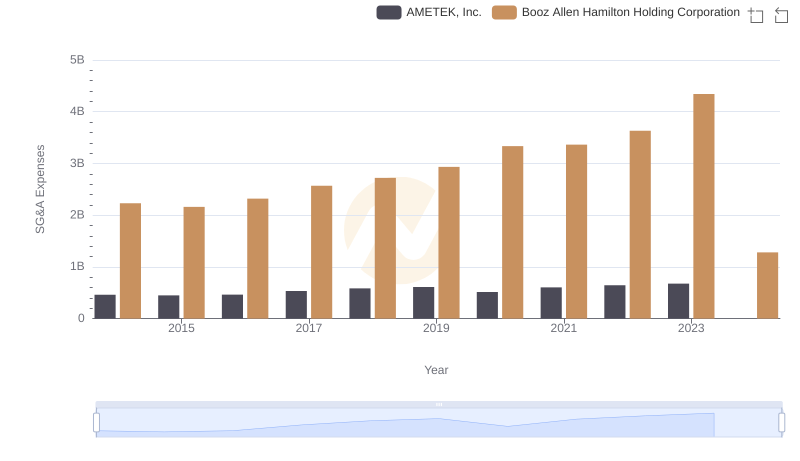Click the 2019 x-axis label
Image resolution: width=800 pixels, height=461 pixels.
tap(436, 328)
